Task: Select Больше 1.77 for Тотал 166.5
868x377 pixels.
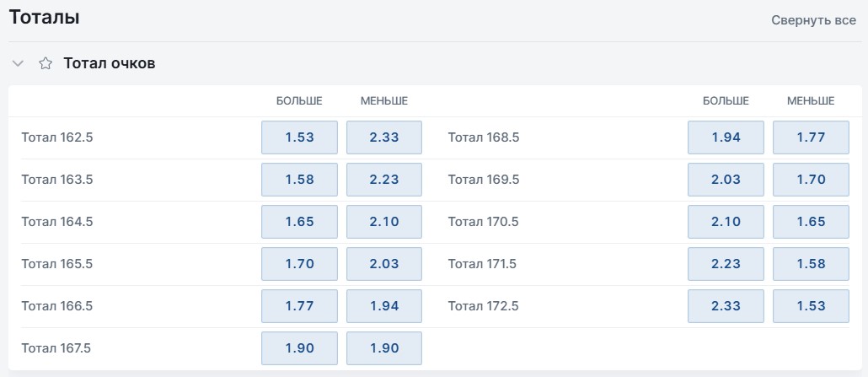Action: click(x=299, y=306)
